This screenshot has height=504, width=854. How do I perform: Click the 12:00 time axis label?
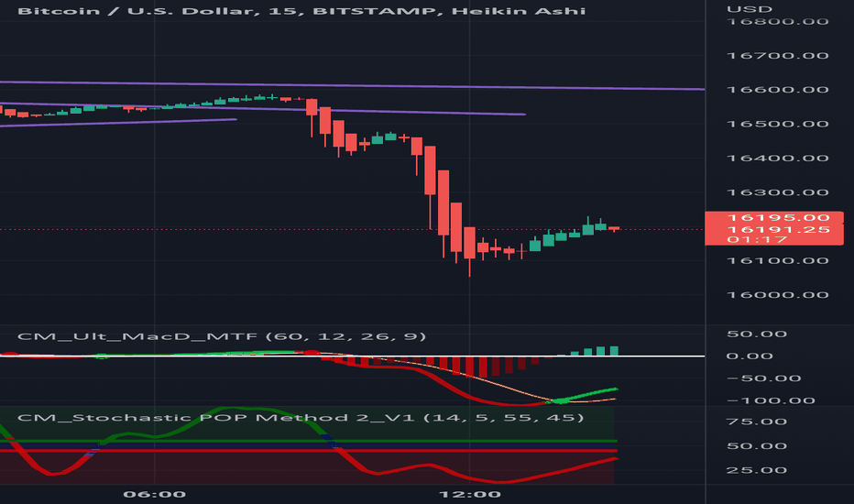[469, 495]
